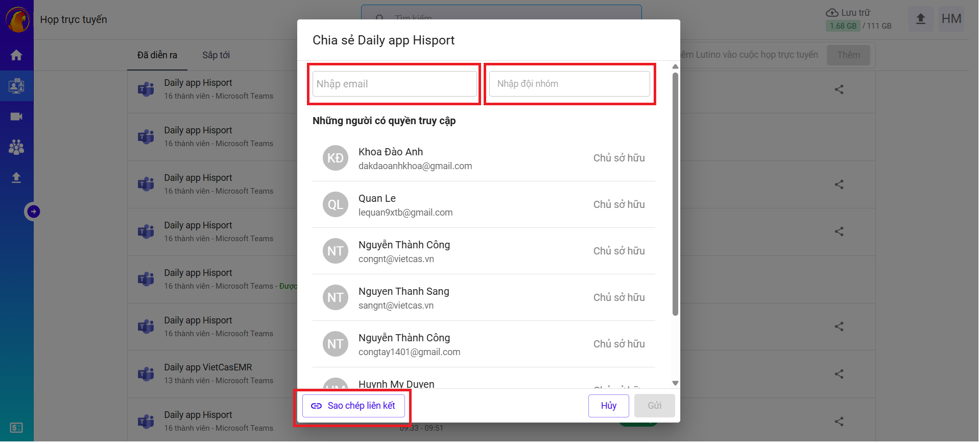Click NT avatar beside sangnt@vietcas.vn
The width and height of the screenshot is (980, 444).
pos(336,298)
